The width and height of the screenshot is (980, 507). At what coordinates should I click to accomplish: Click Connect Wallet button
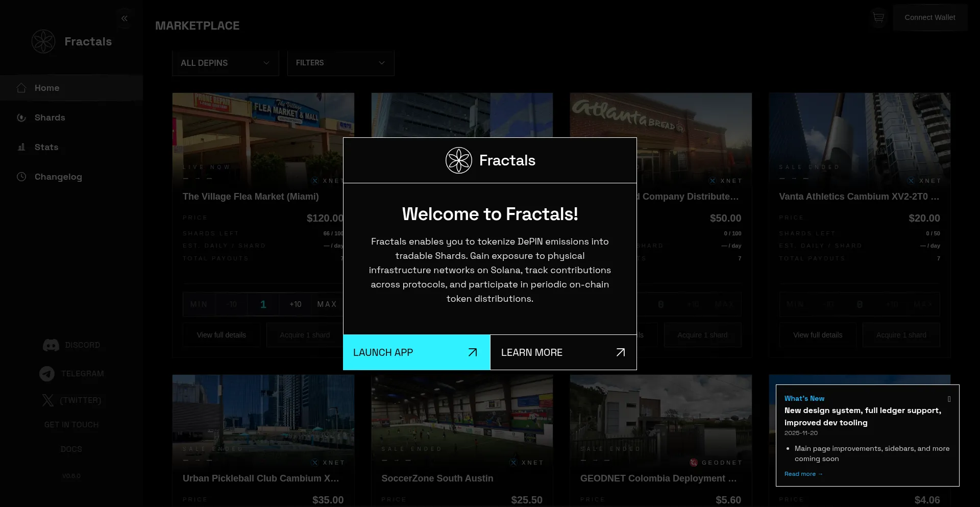tap(930, 17)
